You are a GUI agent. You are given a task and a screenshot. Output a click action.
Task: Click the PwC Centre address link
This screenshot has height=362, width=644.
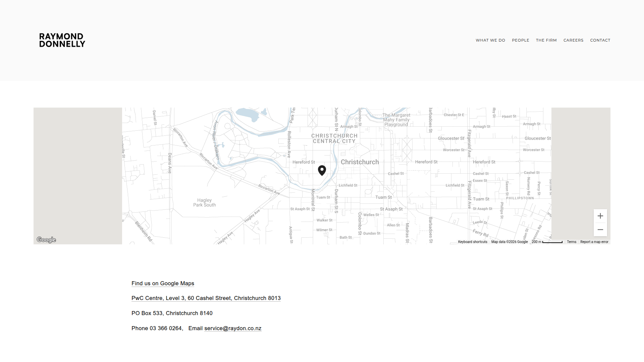(206, 298)
